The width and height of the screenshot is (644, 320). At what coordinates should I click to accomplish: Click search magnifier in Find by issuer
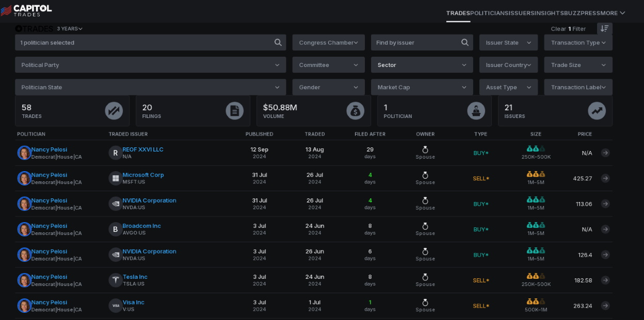[x=465, y=42]
